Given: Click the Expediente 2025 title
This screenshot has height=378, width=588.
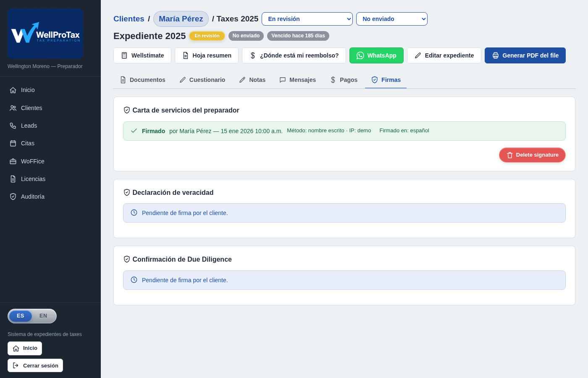Looking at the screenshot, I should click(150, 36).
